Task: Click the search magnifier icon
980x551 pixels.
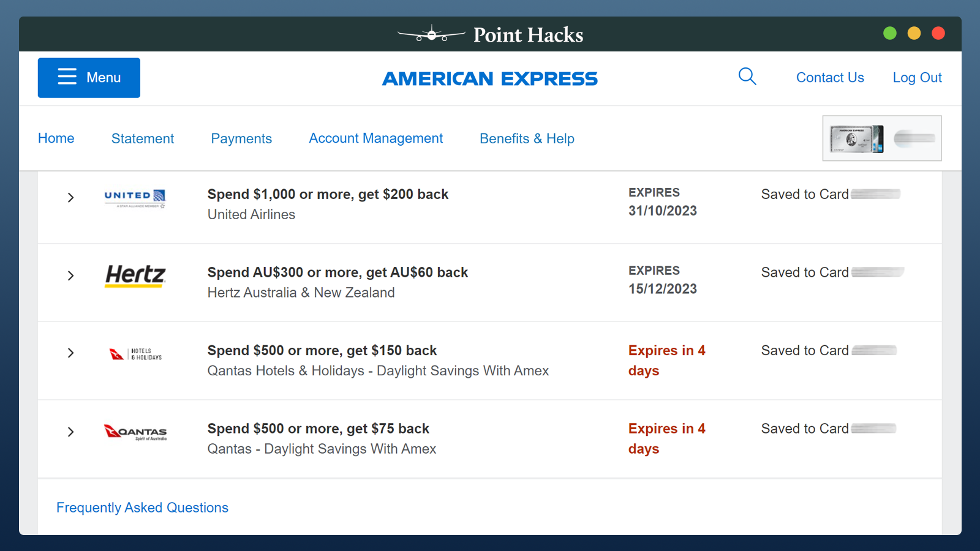Action: [x=747, y=77]
